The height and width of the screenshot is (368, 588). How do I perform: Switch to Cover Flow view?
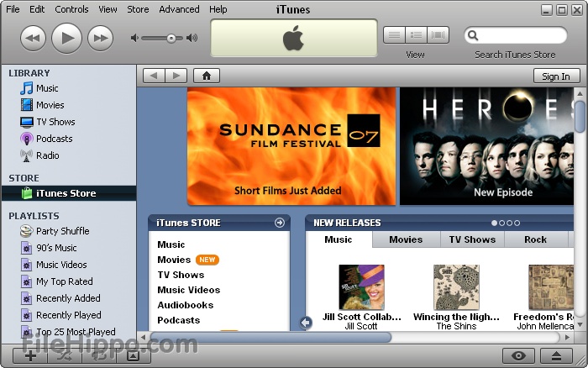pos(438,35)
